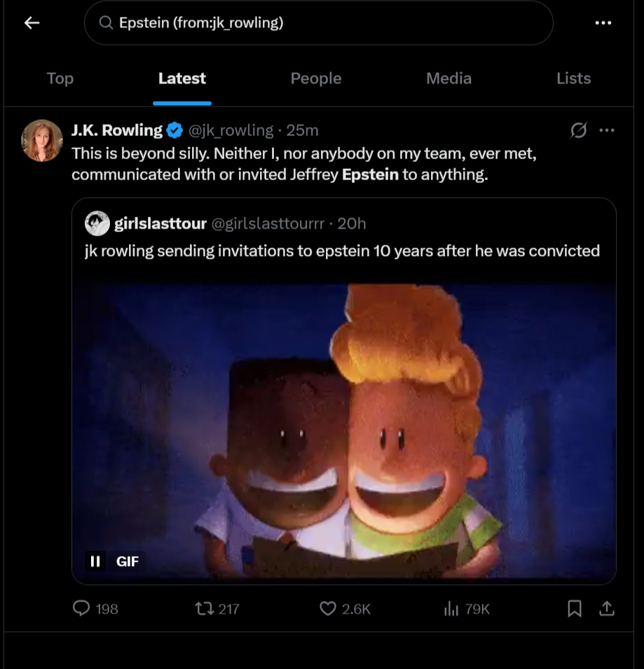Share the tweet via the share icon
The height and width of the screenshot is (669, 644).
click(607, 609)
